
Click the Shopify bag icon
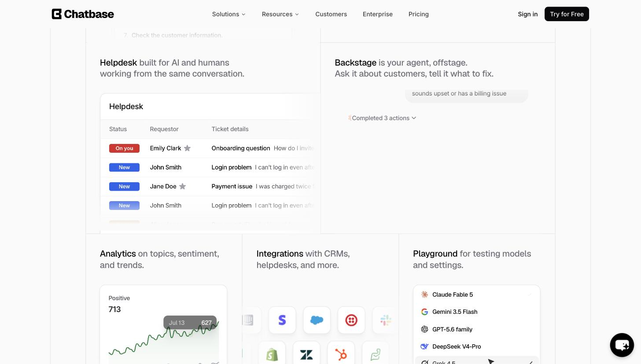coord(272,354)
